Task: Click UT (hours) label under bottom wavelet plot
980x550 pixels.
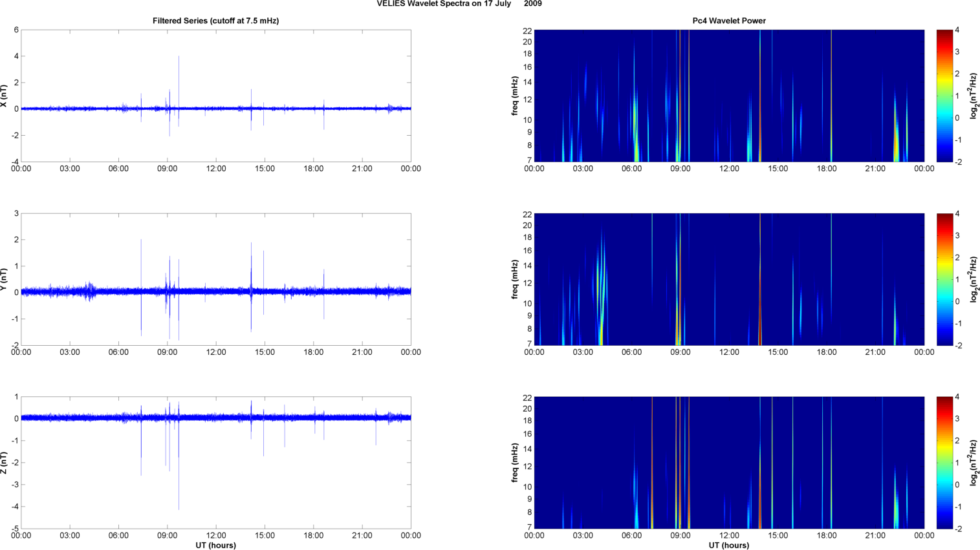Action: [x=729, y=545]
